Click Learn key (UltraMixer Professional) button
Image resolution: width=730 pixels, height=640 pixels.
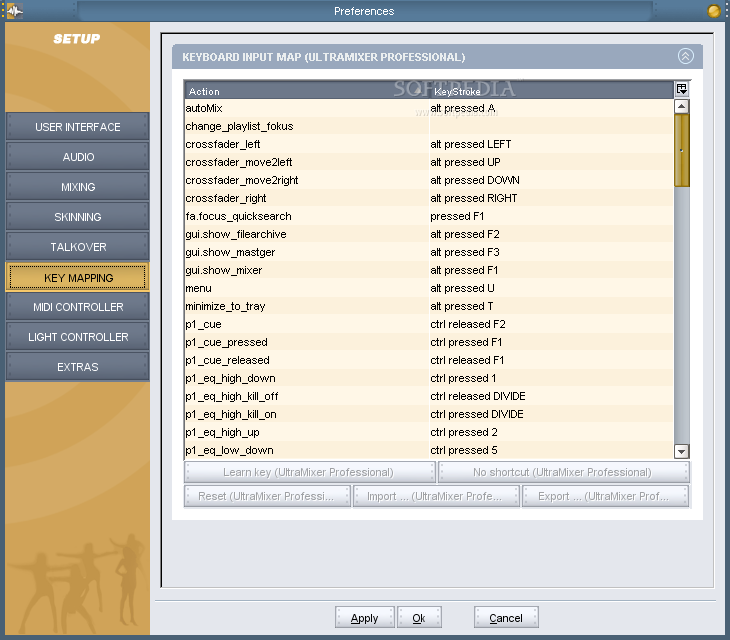pyautogui.click(x=310, y=472)
